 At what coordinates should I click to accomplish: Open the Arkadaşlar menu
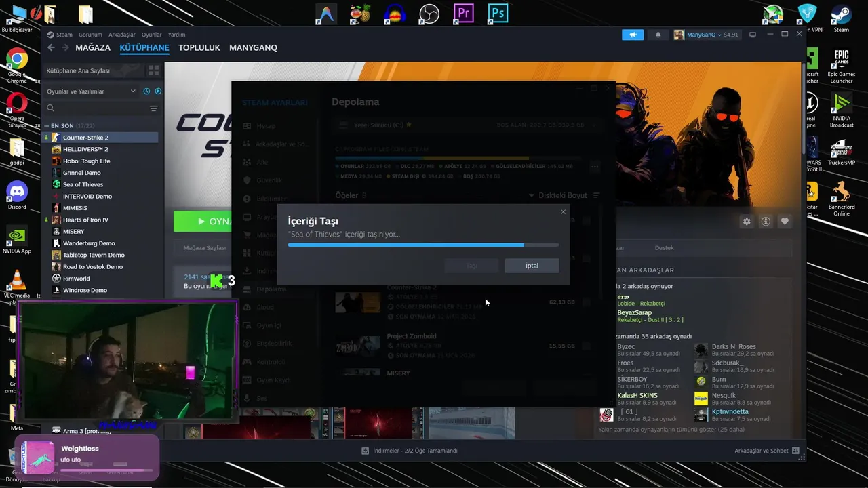pos(122,35)
